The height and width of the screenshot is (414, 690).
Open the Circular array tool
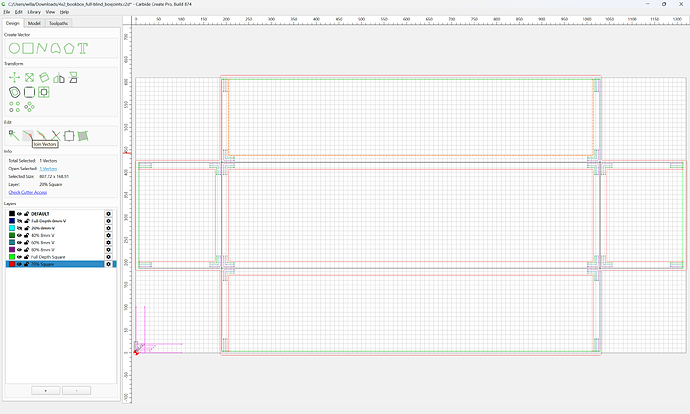pyautogui.click(x=29, y=107)
